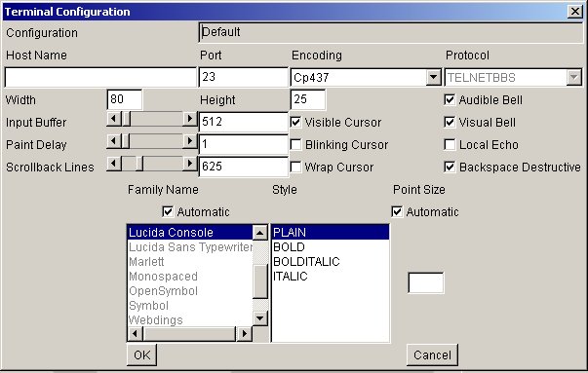
Task: Toggle the Point Size Automatic checkbox
Action: pyautogui.click(x=397, y=211)
